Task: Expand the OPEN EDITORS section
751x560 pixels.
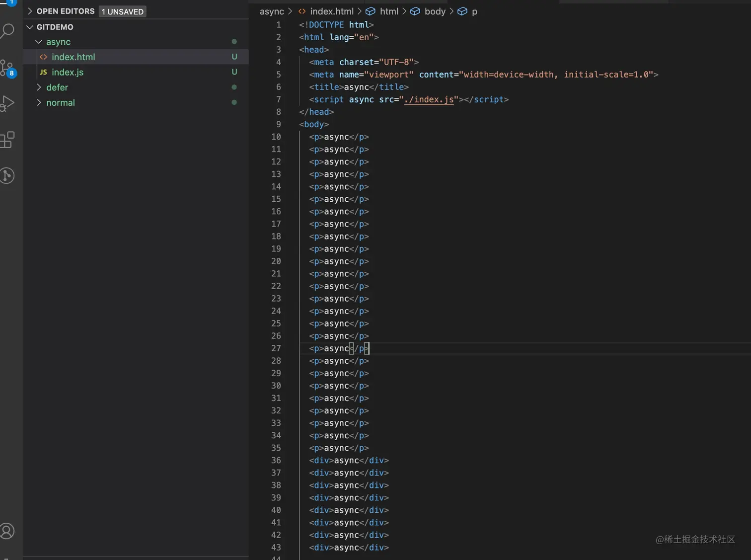Action: [30, 11]
